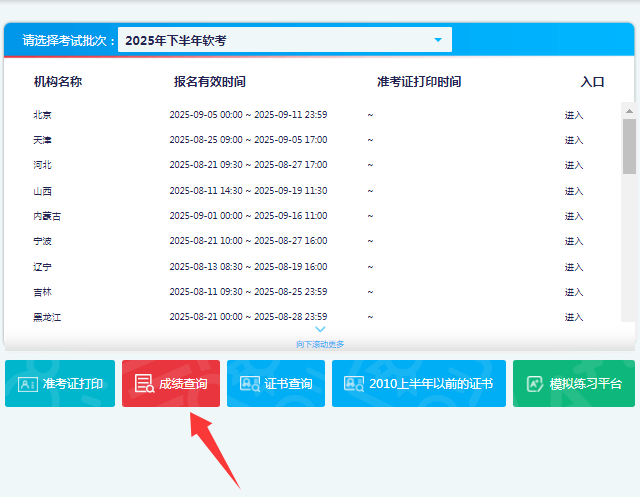The image size is (640, 497).
Task: Click the table's vertical scrollbar thumb
Action: pos(629,145)
